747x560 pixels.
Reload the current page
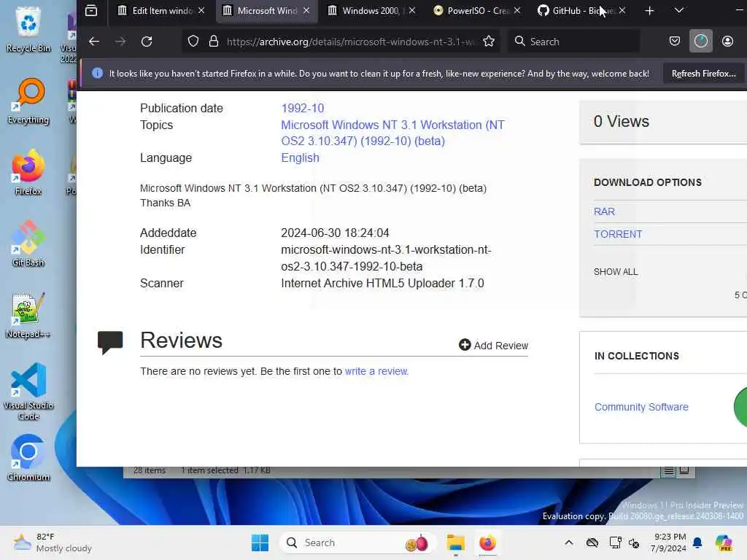(x=147, y=42)
